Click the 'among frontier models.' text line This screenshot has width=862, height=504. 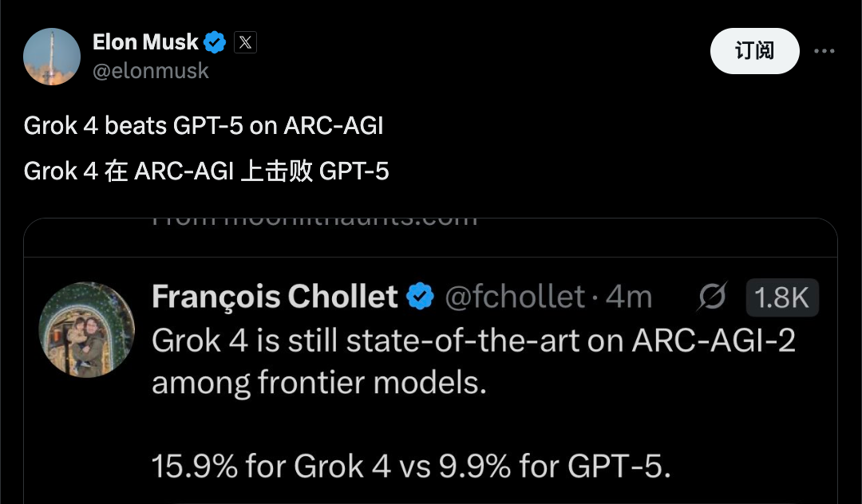319,382
